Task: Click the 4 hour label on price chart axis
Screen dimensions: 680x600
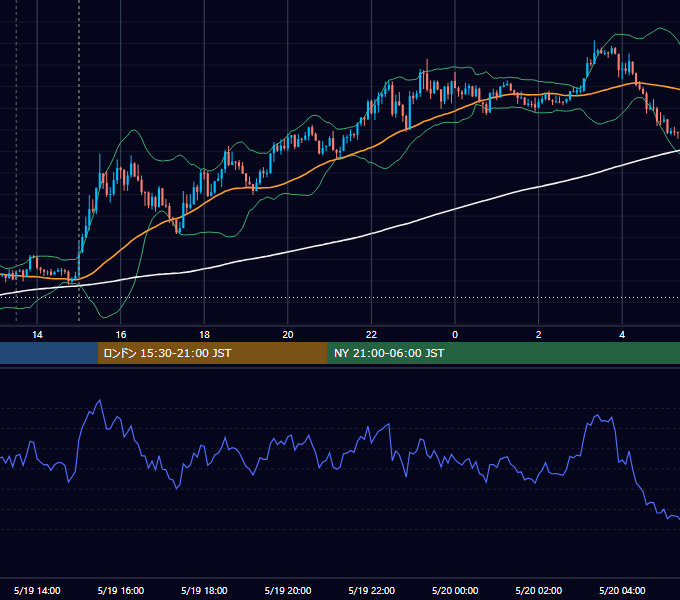Action: point(622,335)
